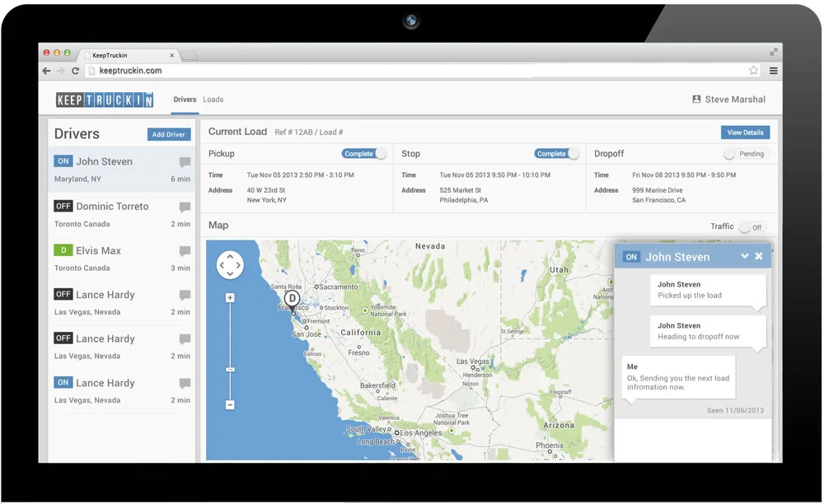Switch to the Drivers tab
Viewport: 824px width, 504px height.
coord(185,99)
